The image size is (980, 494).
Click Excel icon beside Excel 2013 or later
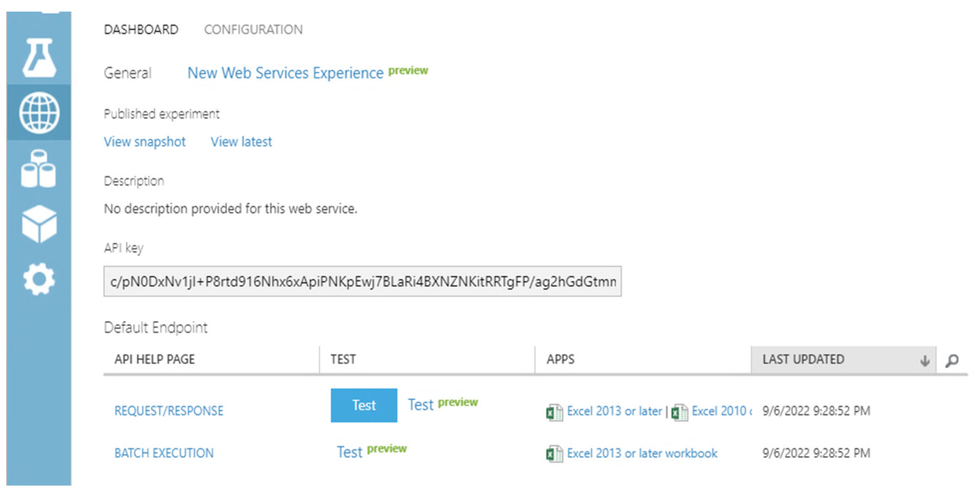click(554, 412)
